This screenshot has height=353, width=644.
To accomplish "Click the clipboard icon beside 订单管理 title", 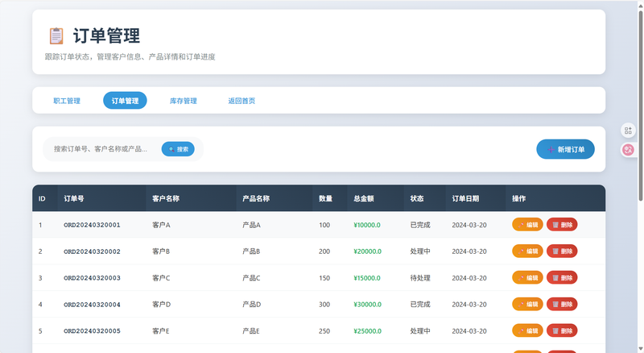I will coord(56,35).
